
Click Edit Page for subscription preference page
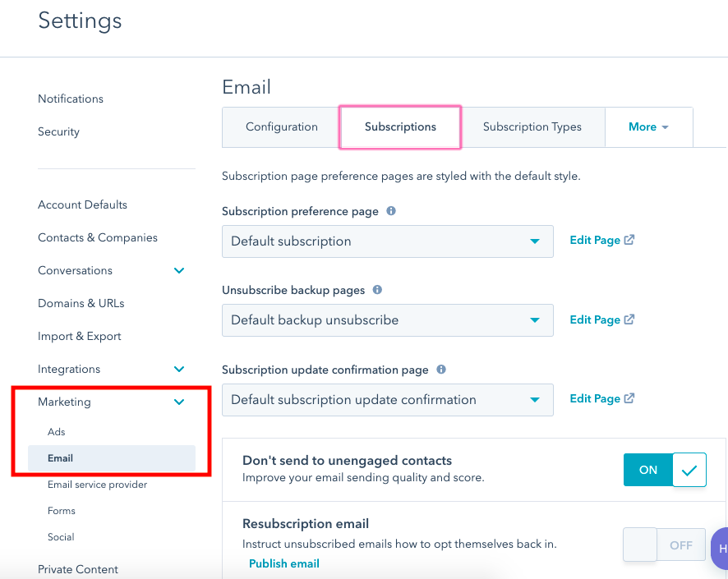[x=601, y=241]
